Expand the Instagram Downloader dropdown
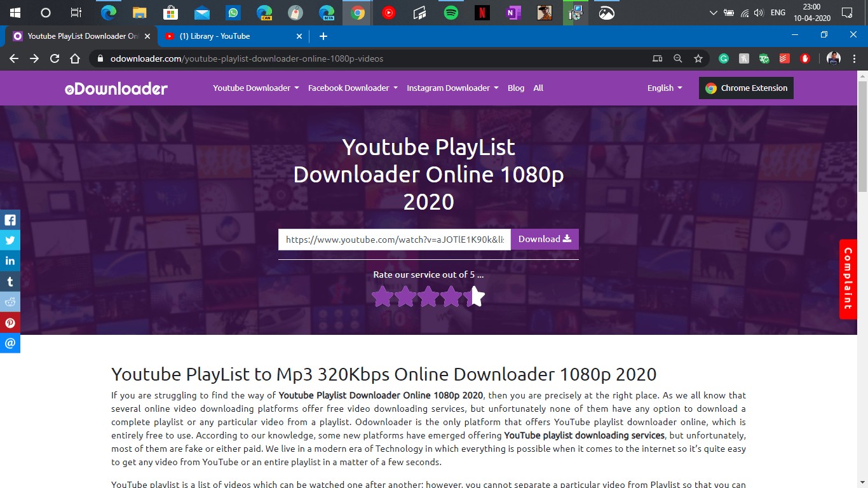The height and width of the screenshot is (488, 868). [x=452, y=88]
